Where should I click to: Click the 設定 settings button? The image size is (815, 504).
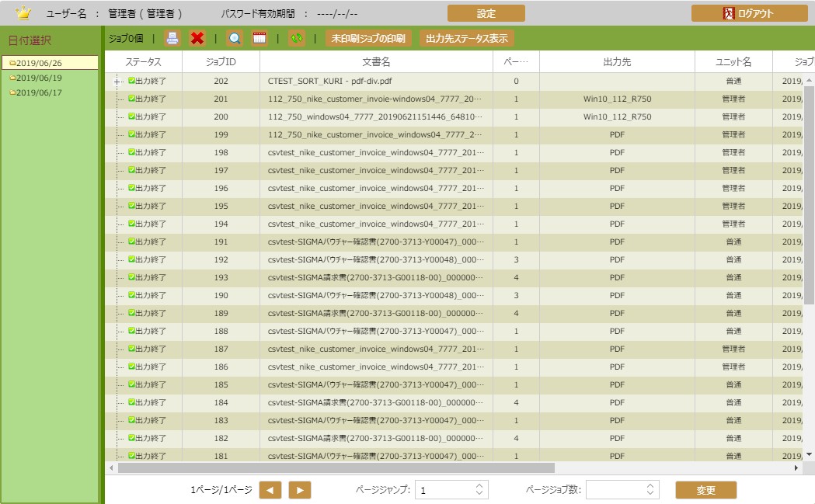coord(486,13)
